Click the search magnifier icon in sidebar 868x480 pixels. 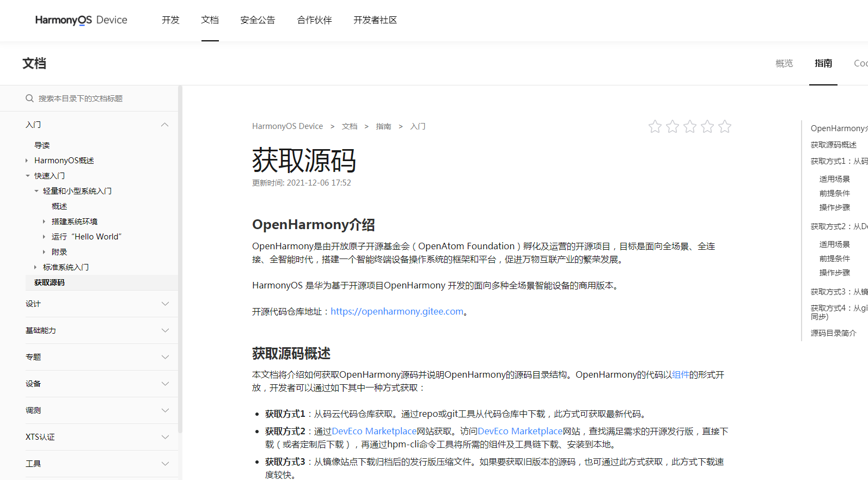click(x=29, y=99)
